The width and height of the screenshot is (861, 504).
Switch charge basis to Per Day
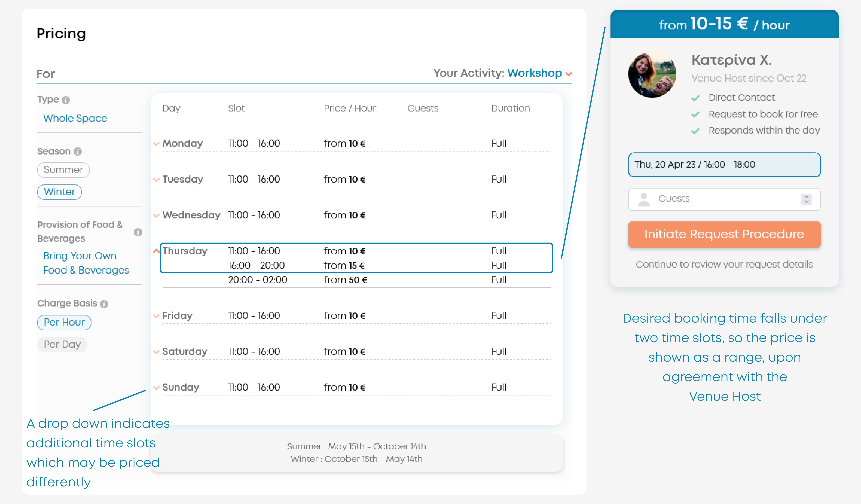pyautogui.click(x=62, y=344)
